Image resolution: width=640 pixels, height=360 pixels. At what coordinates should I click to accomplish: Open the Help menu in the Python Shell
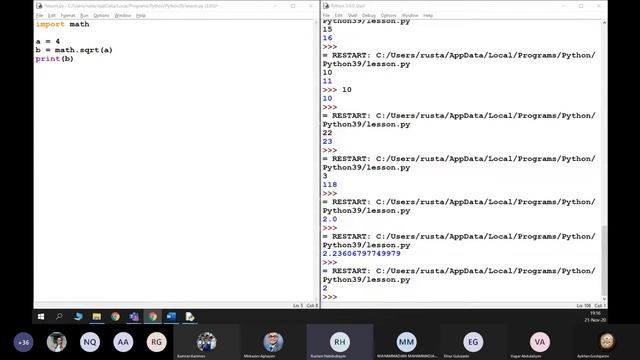pos(428,16)
